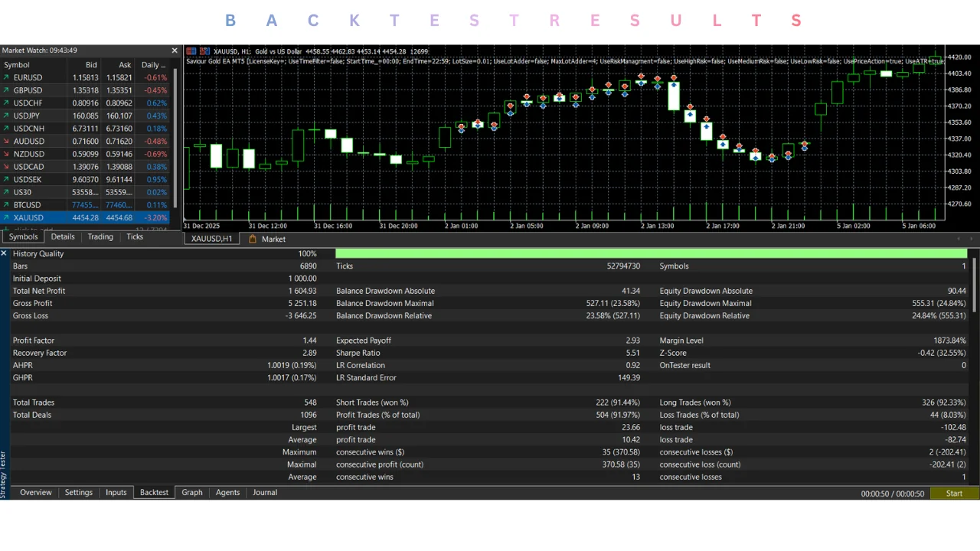Screen dimensions: 980x551
Task: Sort by the Symbol column header
Action: [x=34, y=65]
